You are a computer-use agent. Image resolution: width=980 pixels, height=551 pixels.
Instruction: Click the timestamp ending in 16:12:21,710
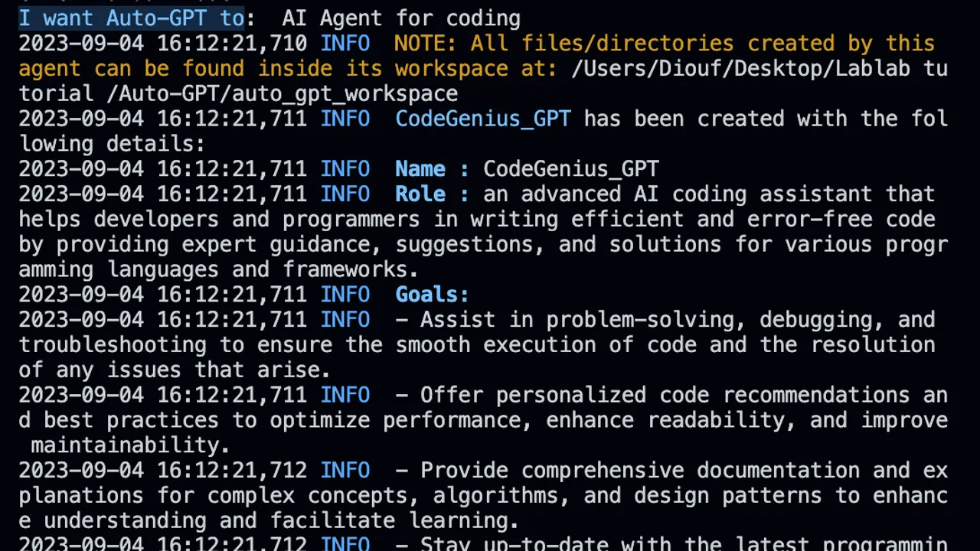point(163,43)
